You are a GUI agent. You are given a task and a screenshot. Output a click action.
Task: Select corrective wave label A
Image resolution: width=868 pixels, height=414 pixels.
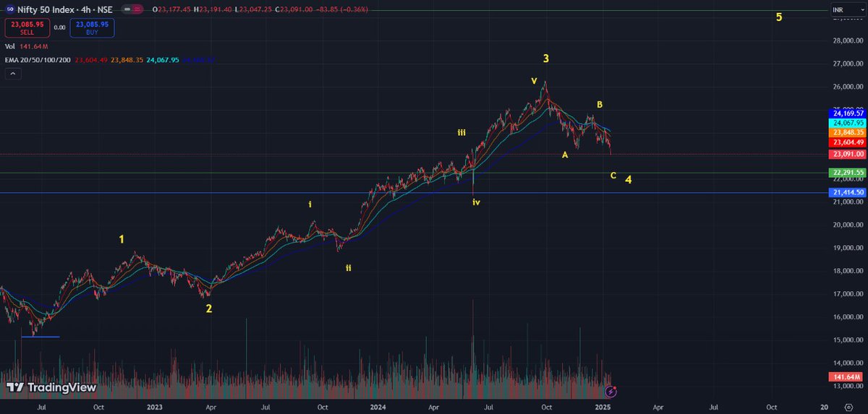point(565,155)
